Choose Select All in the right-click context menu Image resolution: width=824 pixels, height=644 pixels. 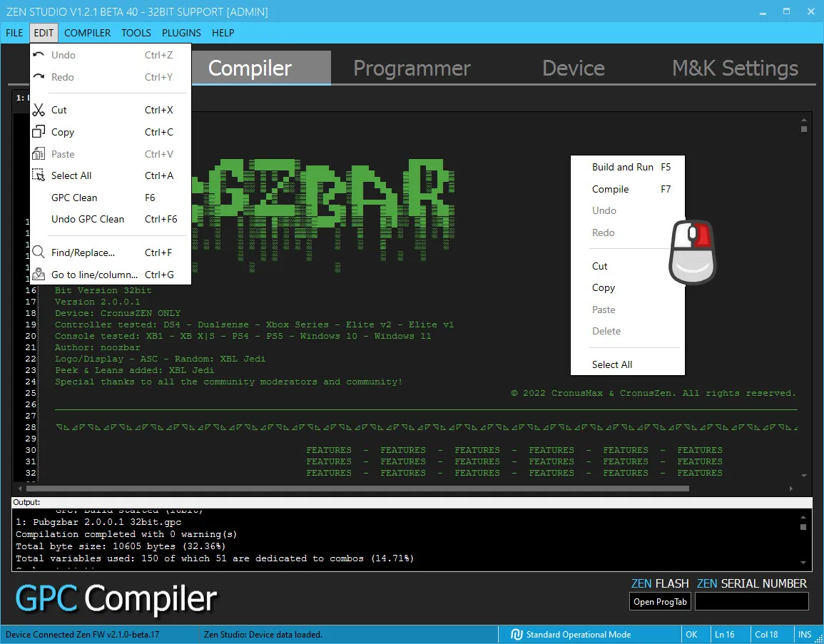point(628,364)
